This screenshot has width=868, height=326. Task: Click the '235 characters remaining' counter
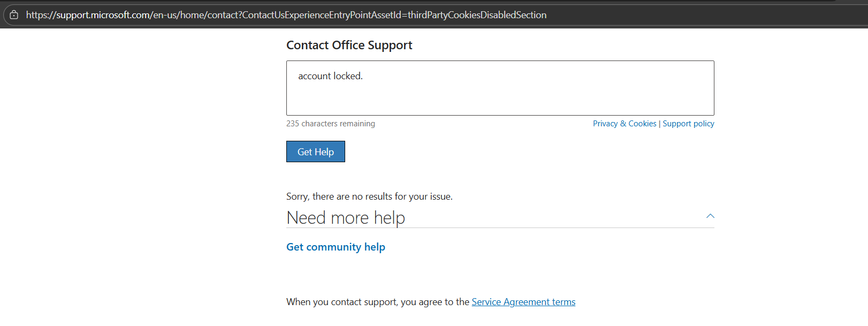(x=331, y=124)
